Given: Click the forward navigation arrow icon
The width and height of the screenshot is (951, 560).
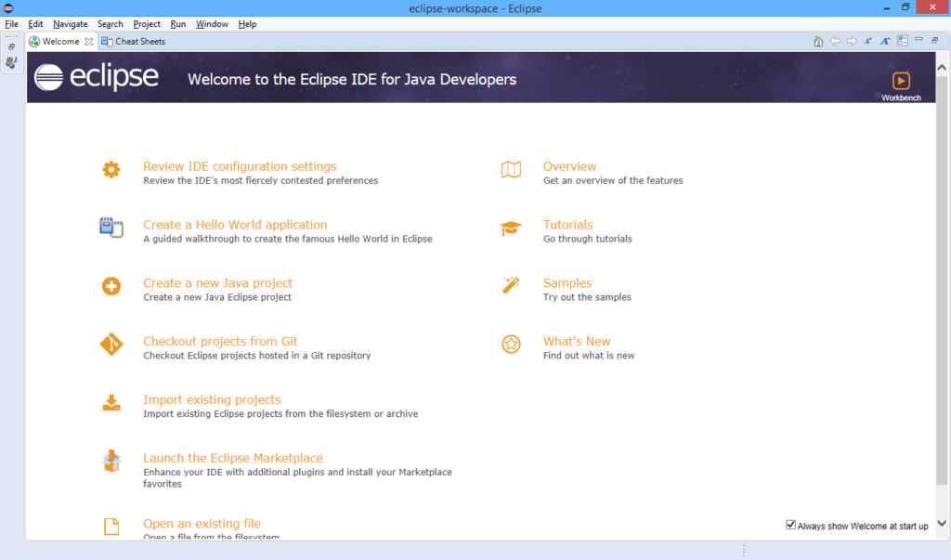Looking at the screenshot, I should (853, 41).
